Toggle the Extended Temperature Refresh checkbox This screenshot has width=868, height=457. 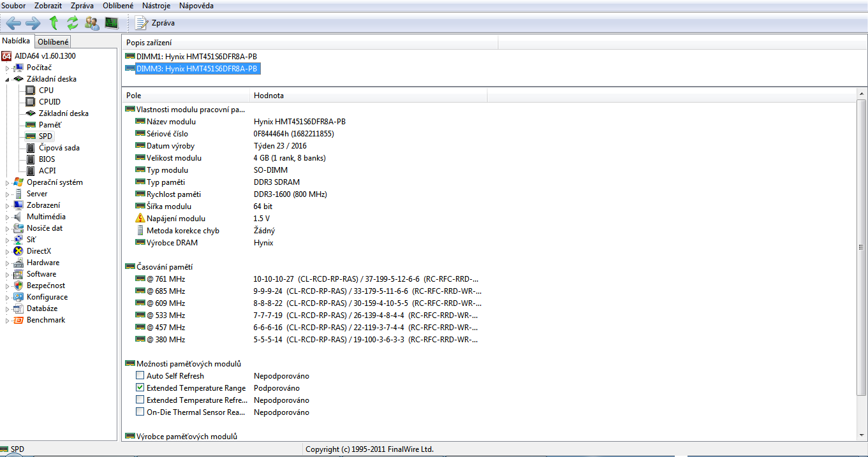(140, 400)
